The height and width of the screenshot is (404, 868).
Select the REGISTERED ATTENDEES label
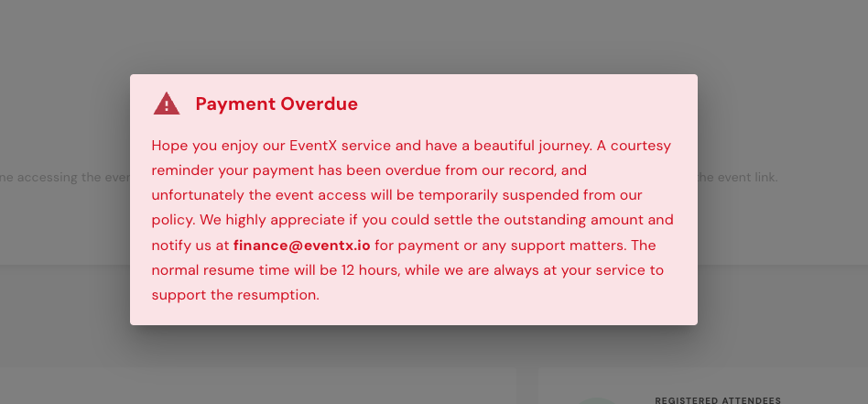click(718, 400)
